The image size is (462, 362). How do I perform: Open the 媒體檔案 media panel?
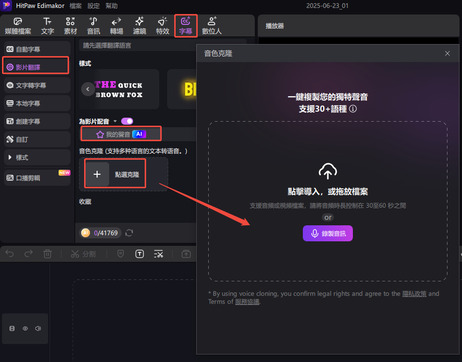(18, 26)
